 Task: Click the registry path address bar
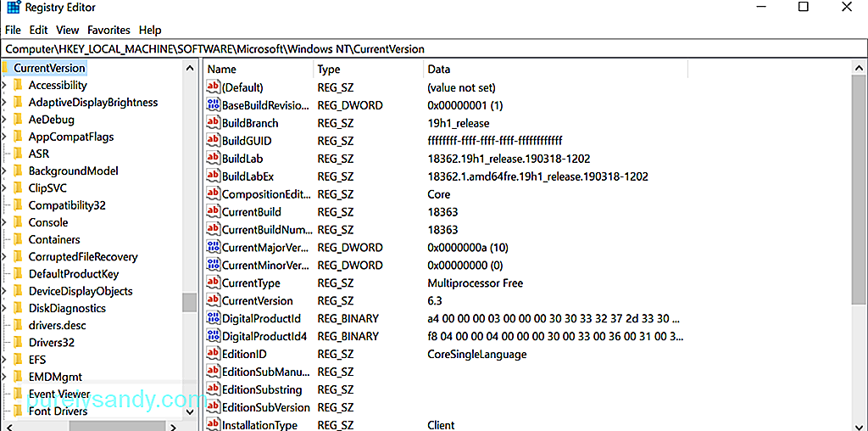click(434, 48)
